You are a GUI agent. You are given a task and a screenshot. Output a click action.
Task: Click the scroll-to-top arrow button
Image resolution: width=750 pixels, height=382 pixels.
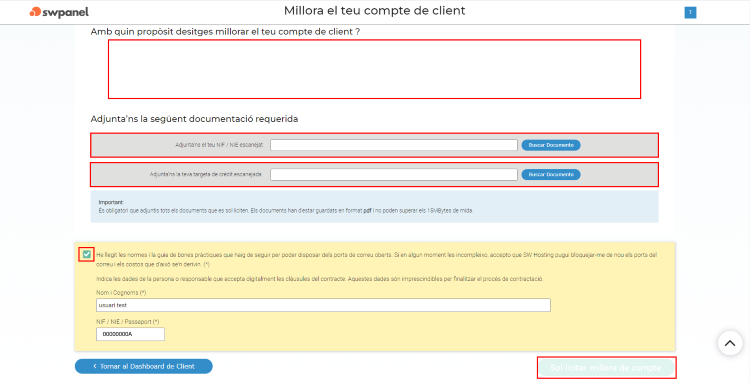tap(730, 343)
